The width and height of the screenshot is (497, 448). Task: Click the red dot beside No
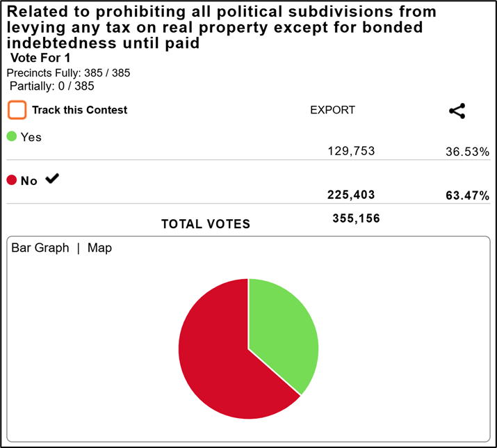[x=12, y=180]
